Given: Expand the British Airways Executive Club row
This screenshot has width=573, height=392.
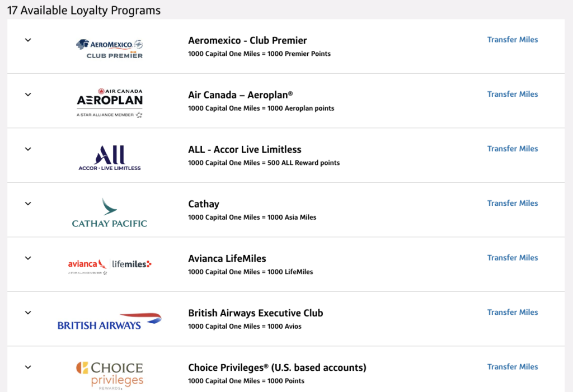Looking at the screenshot, I should pyautogui.click(x=28, y=313).
